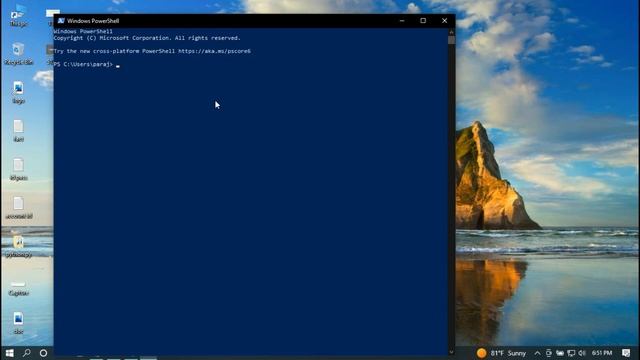Select the python.py file on desktop

18,247
